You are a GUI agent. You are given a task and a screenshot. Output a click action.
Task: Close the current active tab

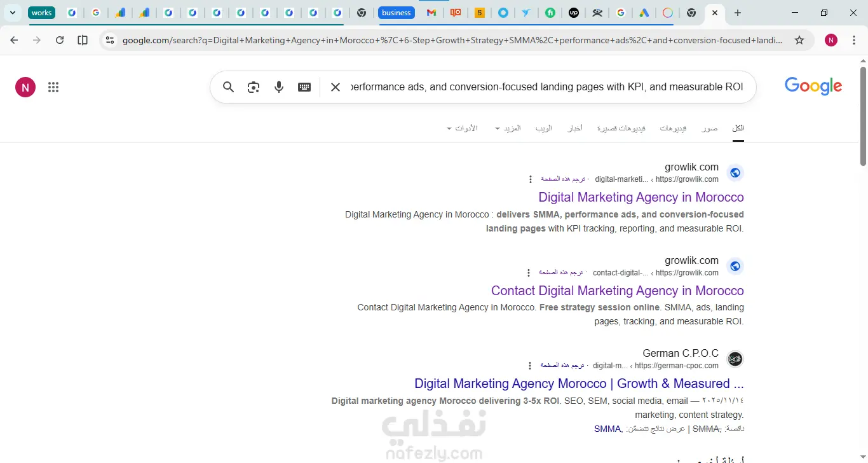(x=715, y=13)
